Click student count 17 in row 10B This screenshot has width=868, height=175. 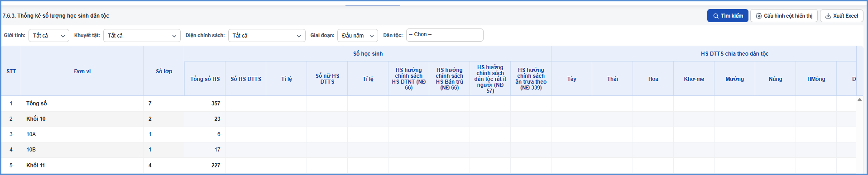[217, 150]
